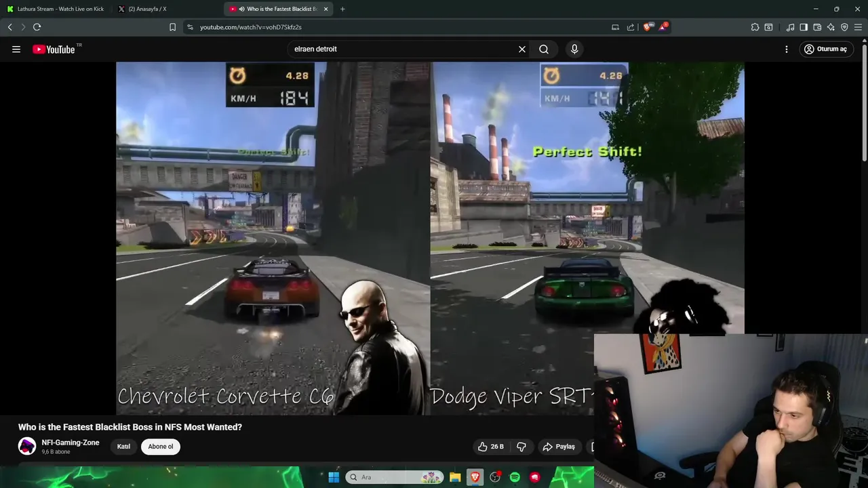Image resolution: width=868 pixels, height=488 pixels.
Task: Open the install-app screen icon in address bar
Action: (x=615, y=27)
